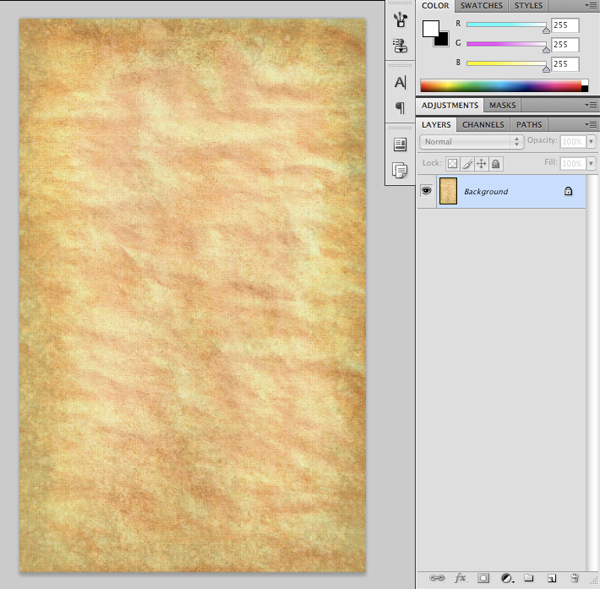
Task: Click Link layers icon at Layers bottom
Action: 437,578
